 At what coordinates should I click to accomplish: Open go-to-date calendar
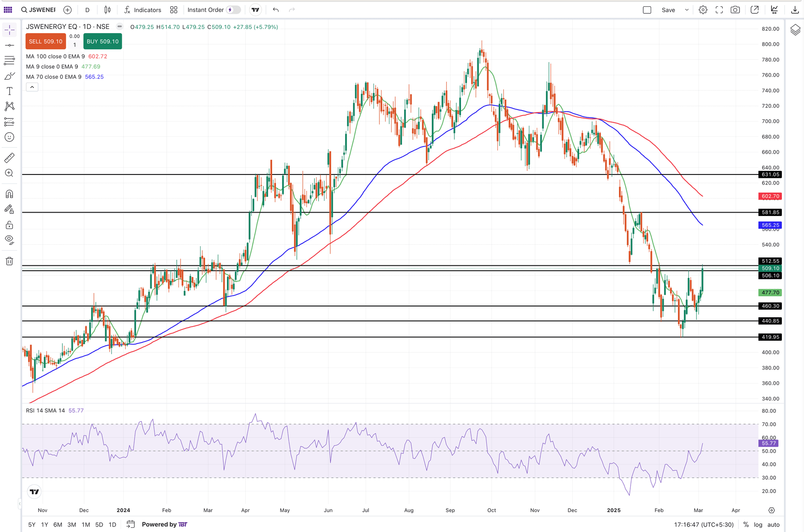[131, 524]
